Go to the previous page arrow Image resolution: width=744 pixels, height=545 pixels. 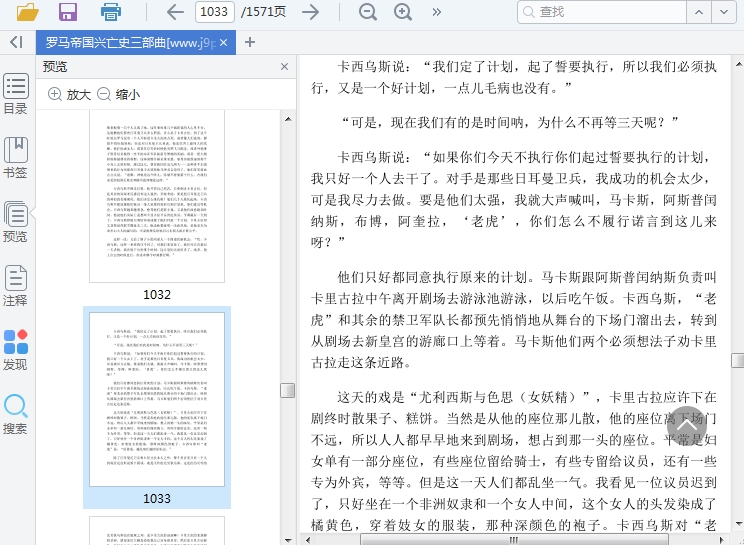click(x=175, y=12)
